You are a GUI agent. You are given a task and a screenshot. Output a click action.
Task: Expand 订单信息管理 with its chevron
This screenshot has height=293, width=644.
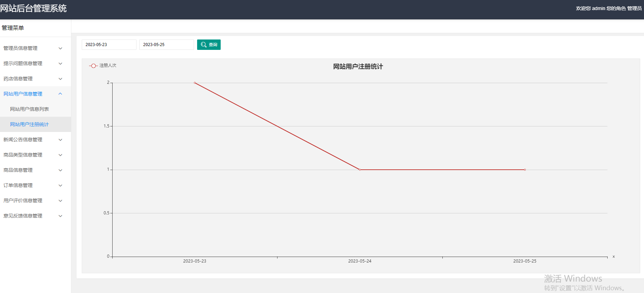pos(60,185)
